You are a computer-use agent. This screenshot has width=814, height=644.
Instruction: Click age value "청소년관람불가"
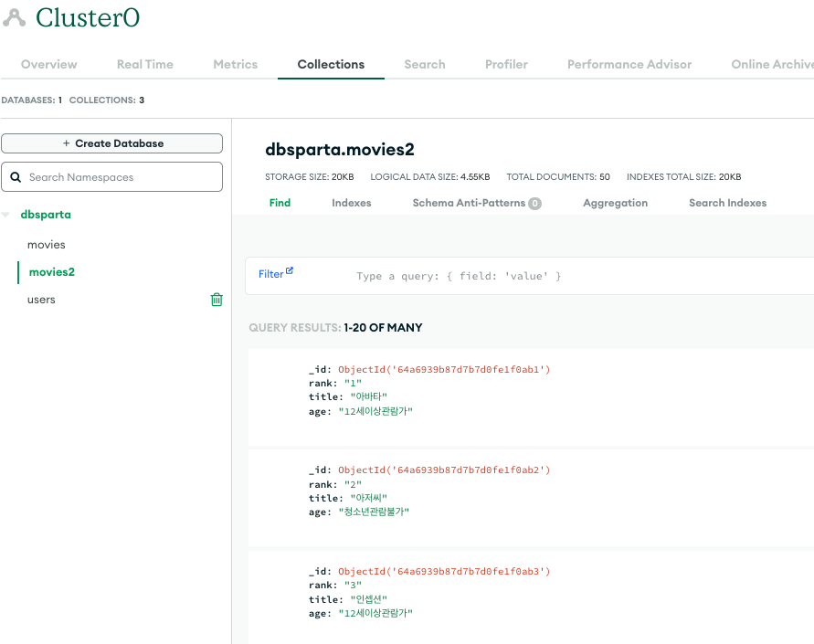(374, 512)
